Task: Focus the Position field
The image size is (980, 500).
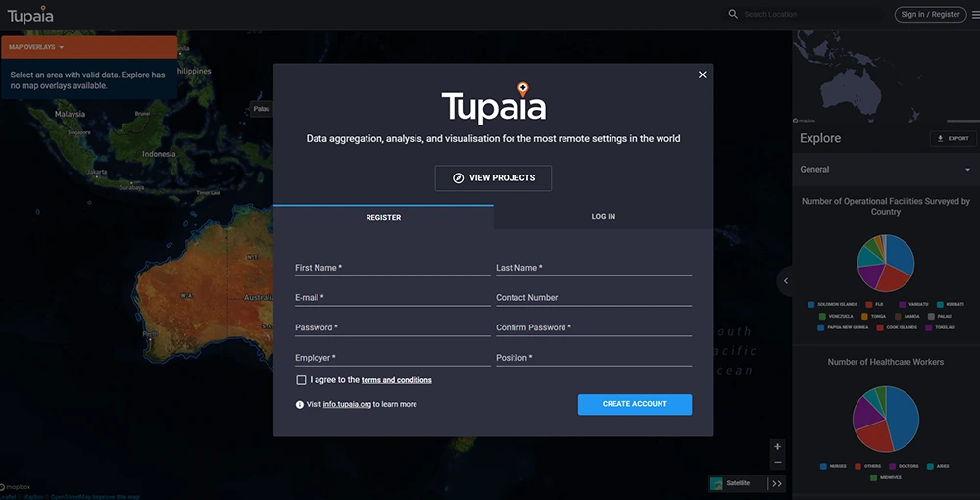Action: tap(594, 358)
